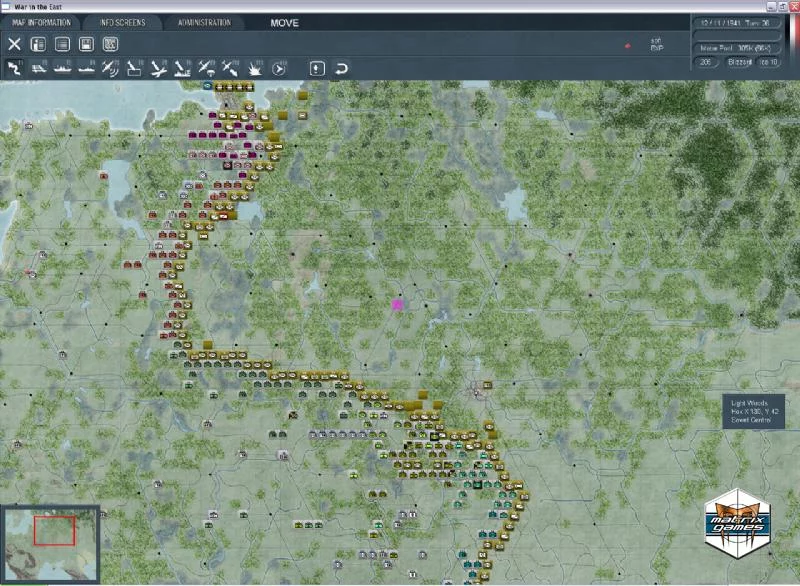Click the Light Woods hex info popup
This screenshot has width=800, height=586.
coord(754,411)
